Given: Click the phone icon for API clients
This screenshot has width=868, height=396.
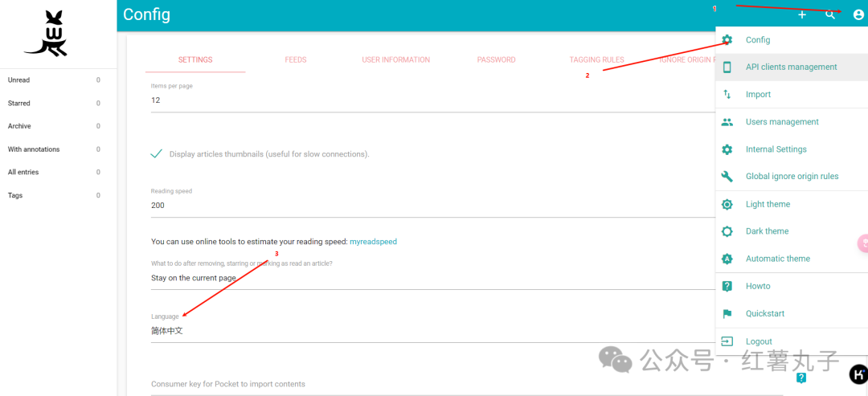Looking at the screenshot, I should coord(727,67).
